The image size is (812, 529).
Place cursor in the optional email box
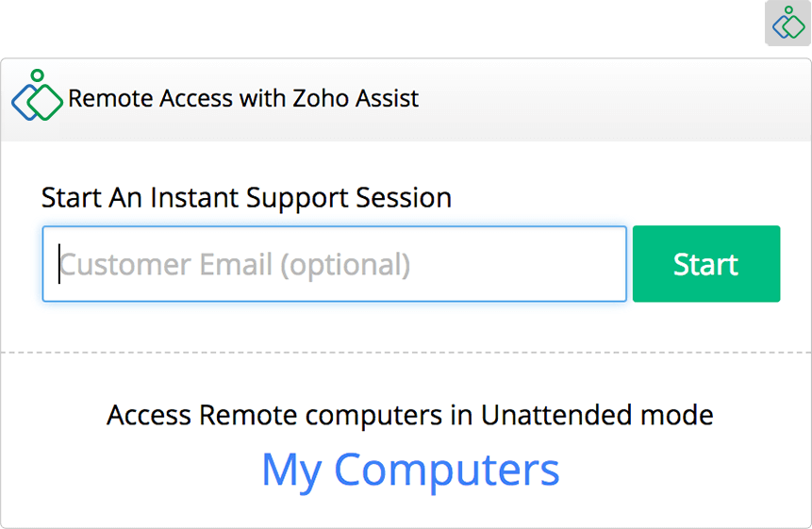coord(334,264)
